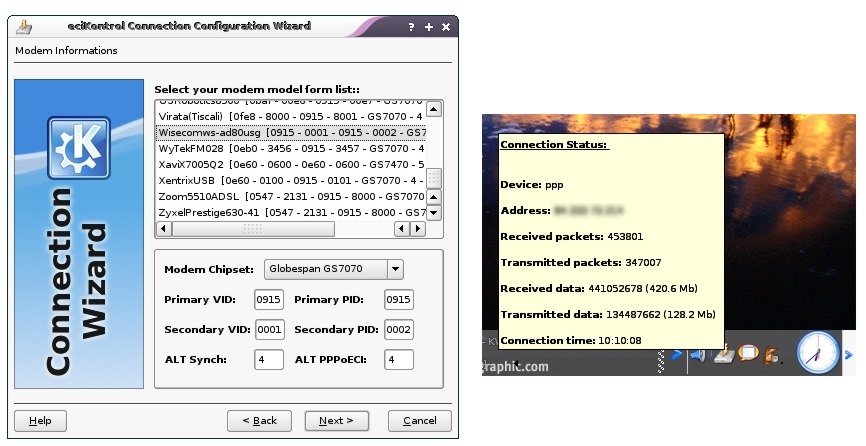This screenshot has height=446, width=866.
Task: Click the second-to-last horizontal scroll left arrow
Action: pyautogui.click(x=402, y=229)
